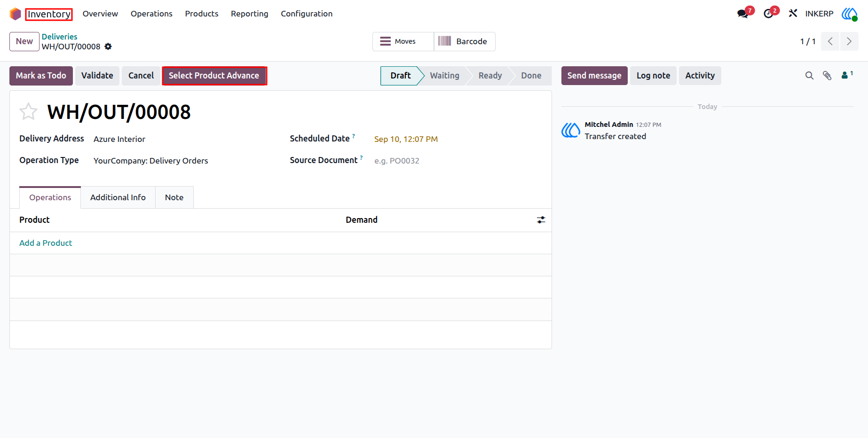
Task: Open the Products menu
Action: click(x=202, y=14)
